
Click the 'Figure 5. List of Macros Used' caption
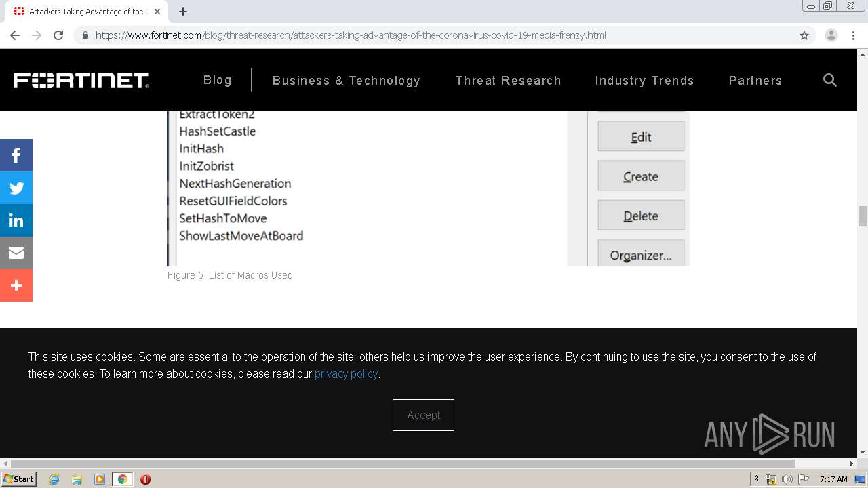point(230,275)
